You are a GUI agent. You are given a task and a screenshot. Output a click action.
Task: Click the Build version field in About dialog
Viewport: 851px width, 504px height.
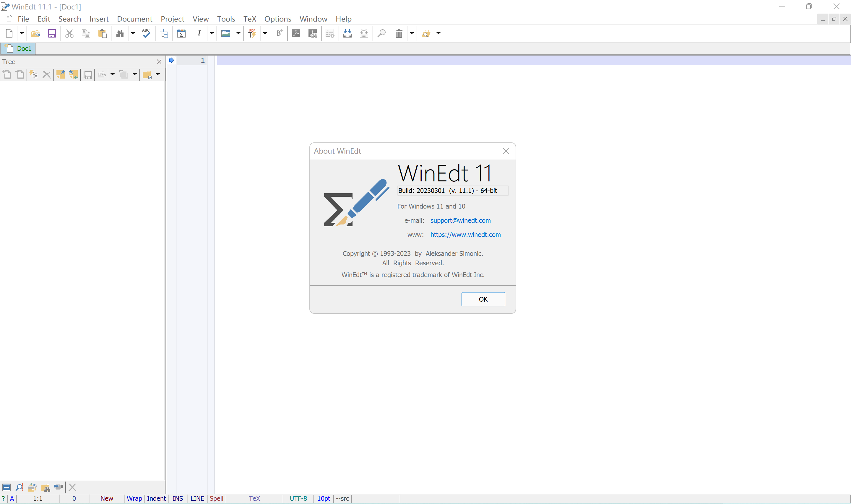(453, 191)
